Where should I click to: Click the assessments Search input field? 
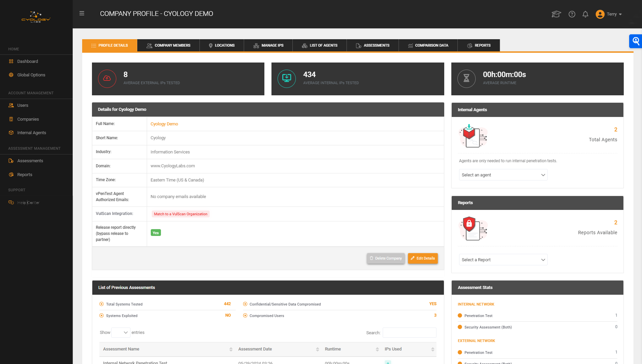pyautogui.click(x=409, y=333)
